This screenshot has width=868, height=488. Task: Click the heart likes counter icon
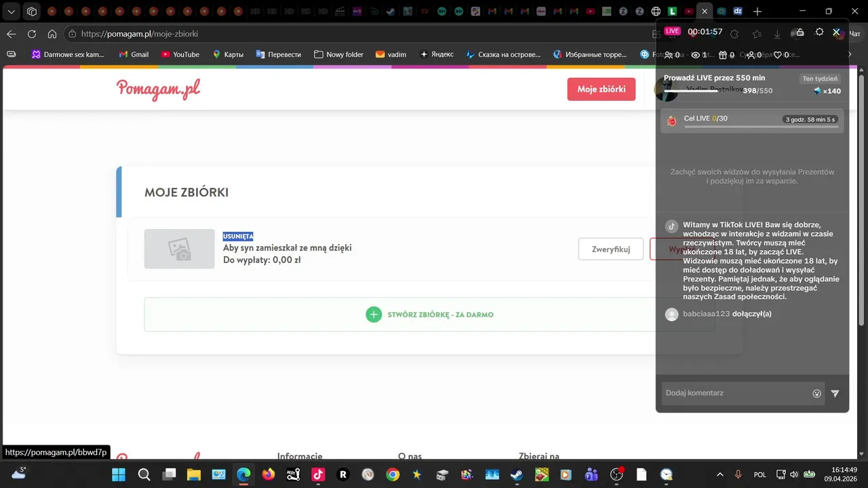[x=778, y=55]
